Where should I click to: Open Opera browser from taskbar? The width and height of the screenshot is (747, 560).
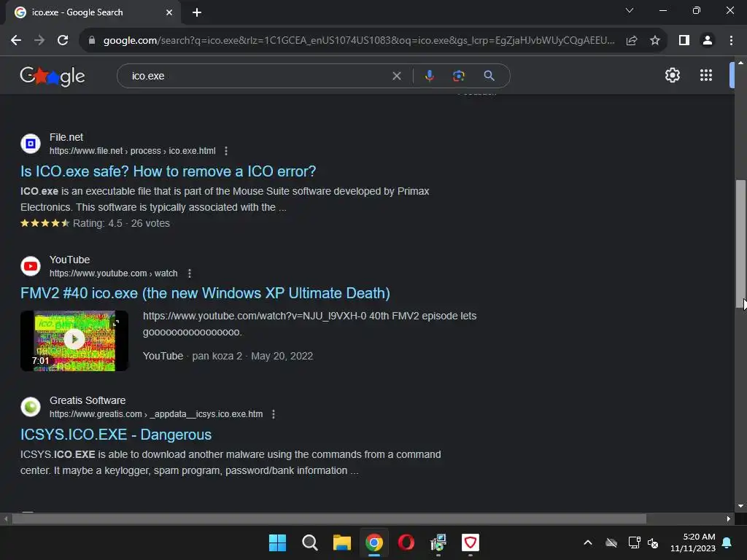point(406,542)
